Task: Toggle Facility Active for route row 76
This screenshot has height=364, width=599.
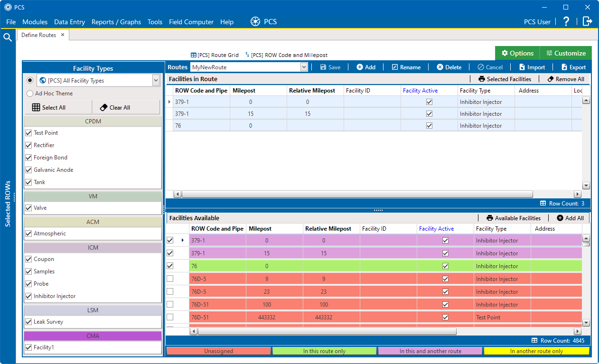Action: (429, 126)
